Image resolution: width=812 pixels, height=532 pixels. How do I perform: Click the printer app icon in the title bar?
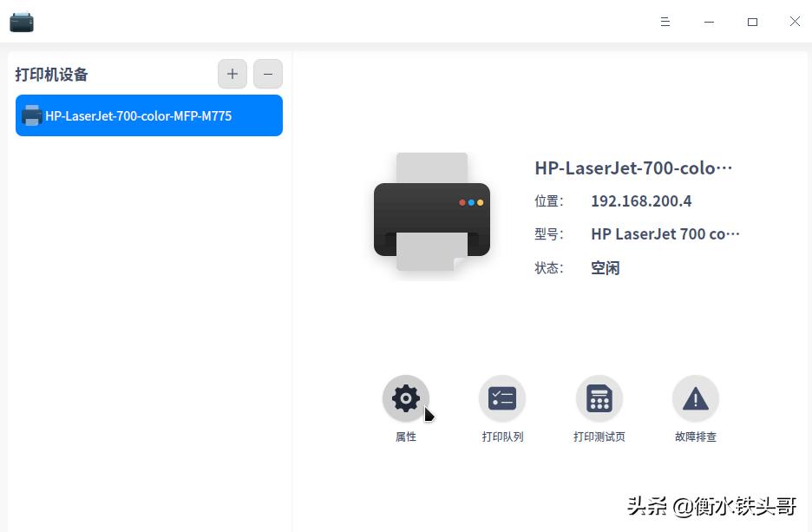coord(21,22)
